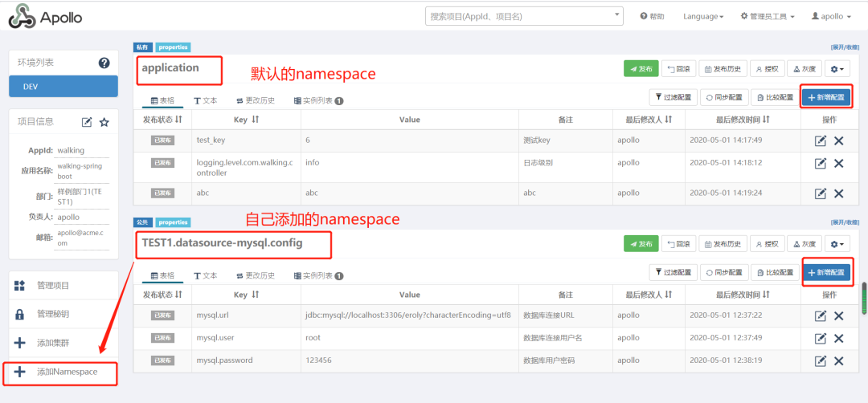Publish TEST1.datasource-mysql.config with 发布
Viewport: 868px width, 403px height.
point(641,243)
